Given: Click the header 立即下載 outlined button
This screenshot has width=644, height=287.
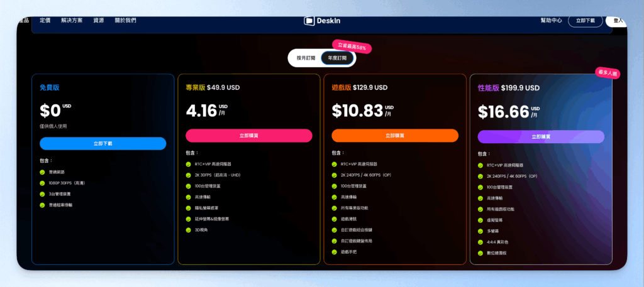Looking at the screenshot, I should [x=586, y=21].
